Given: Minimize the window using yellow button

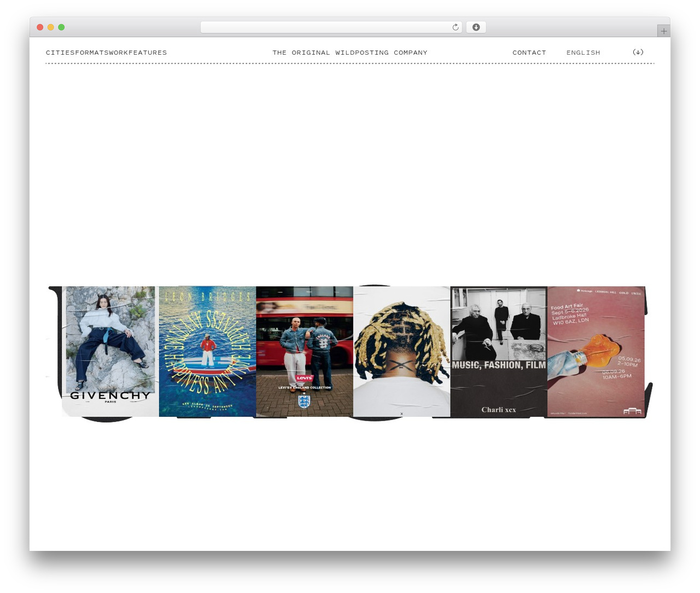Looking at the screenshot, I should (51, 27).
